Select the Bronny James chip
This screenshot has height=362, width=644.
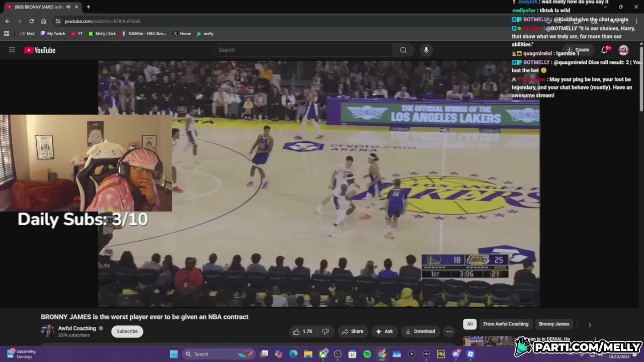[554, 324]
